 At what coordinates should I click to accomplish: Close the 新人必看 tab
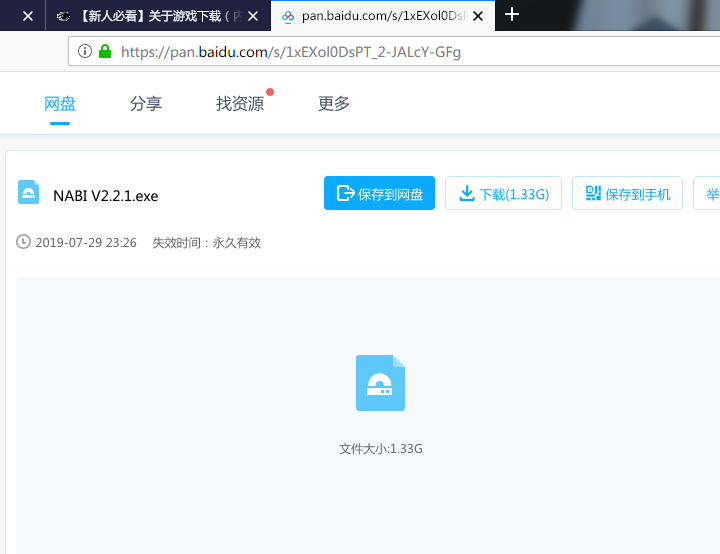[253, 17]
